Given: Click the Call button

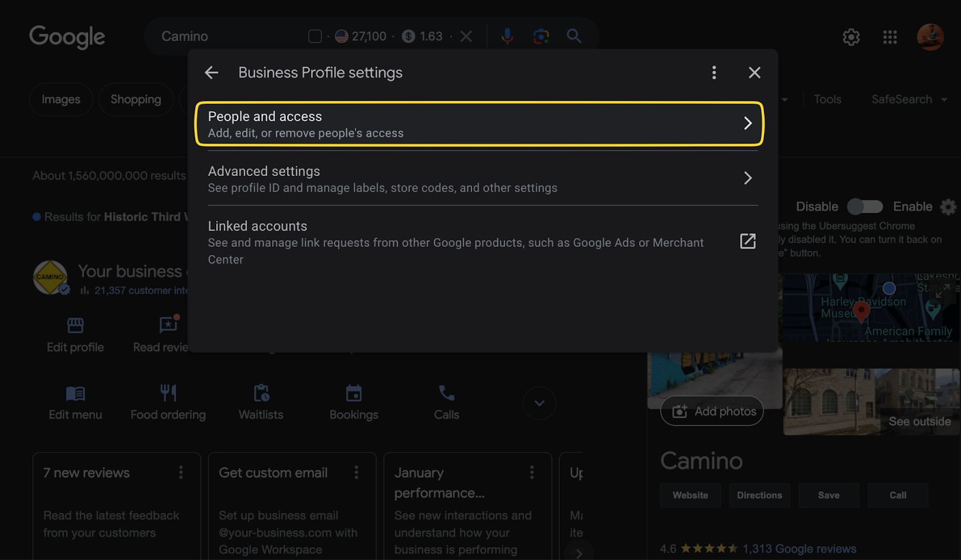Looking at the screenshot, I should pos(898,495).
